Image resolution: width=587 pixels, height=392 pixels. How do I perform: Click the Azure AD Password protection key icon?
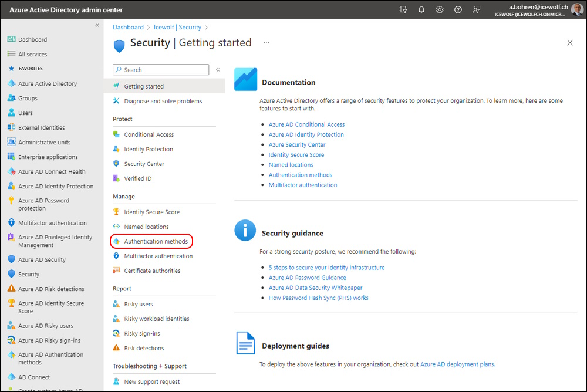coord(11,201)
